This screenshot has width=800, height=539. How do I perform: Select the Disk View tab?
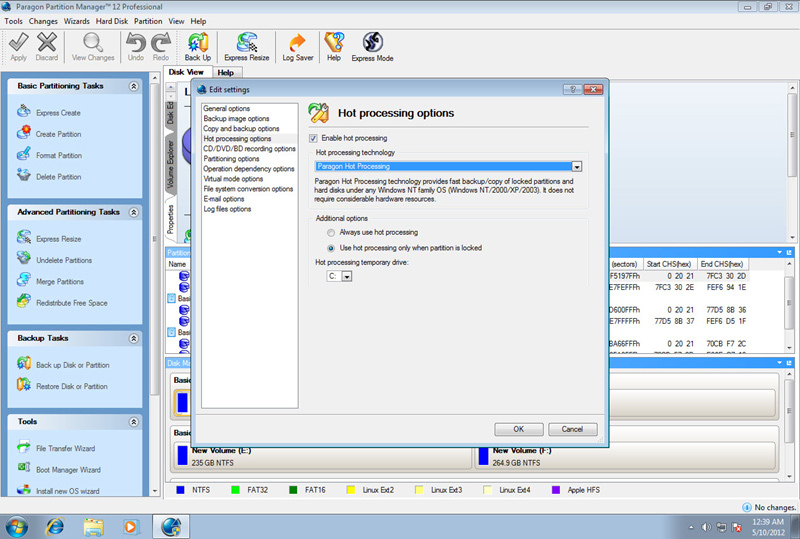point(186,72)
